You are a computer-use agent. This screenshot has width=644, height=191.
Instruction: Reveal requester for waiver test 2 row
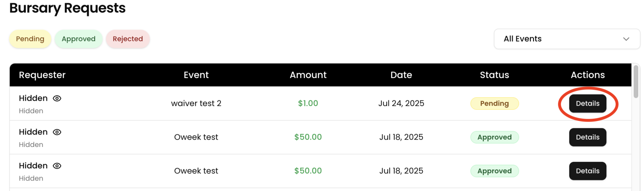57,98
